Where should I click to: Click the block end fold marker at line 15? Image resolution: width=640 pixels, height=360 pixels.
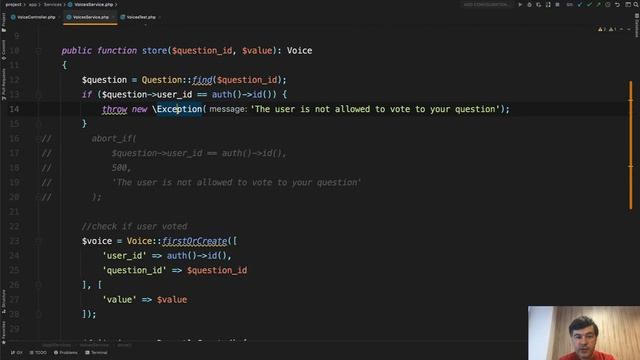click(38, 124)
